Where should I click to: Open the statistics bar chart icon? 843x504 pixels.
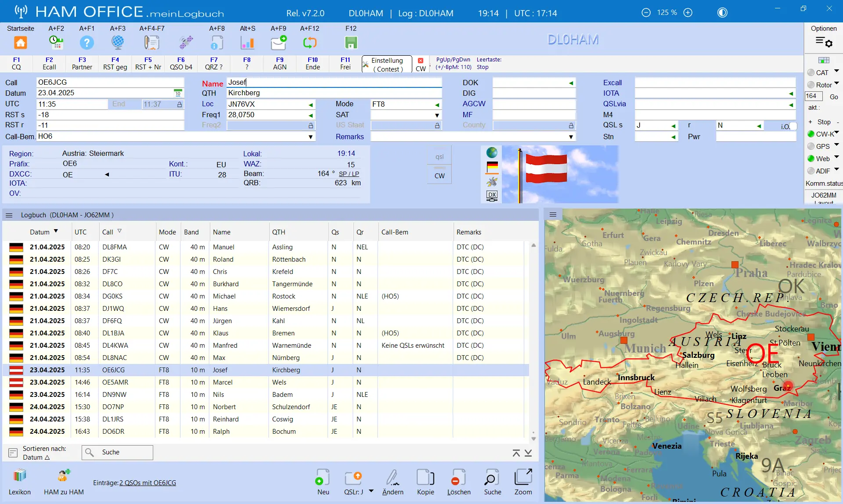coord(248,43)
